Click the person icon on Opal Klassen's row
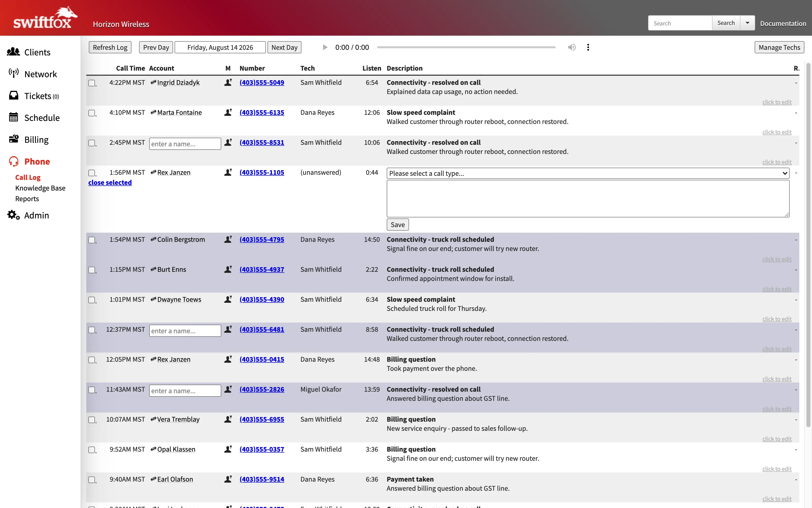 (x=228, y=449)
